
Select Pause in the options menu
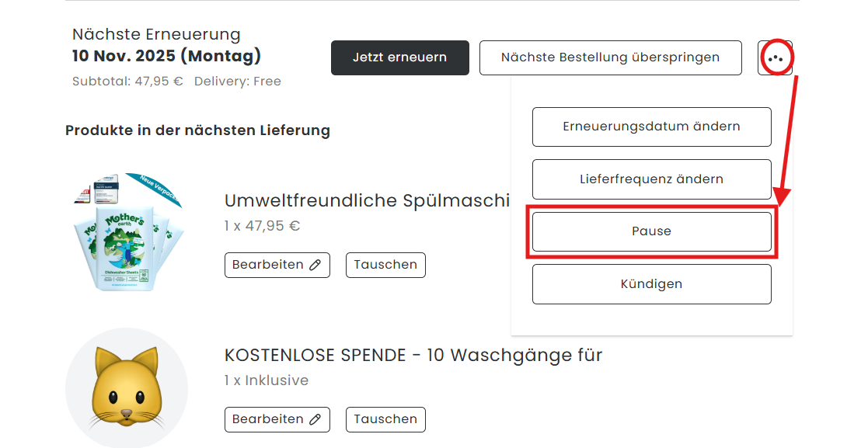tap(651, 231)
